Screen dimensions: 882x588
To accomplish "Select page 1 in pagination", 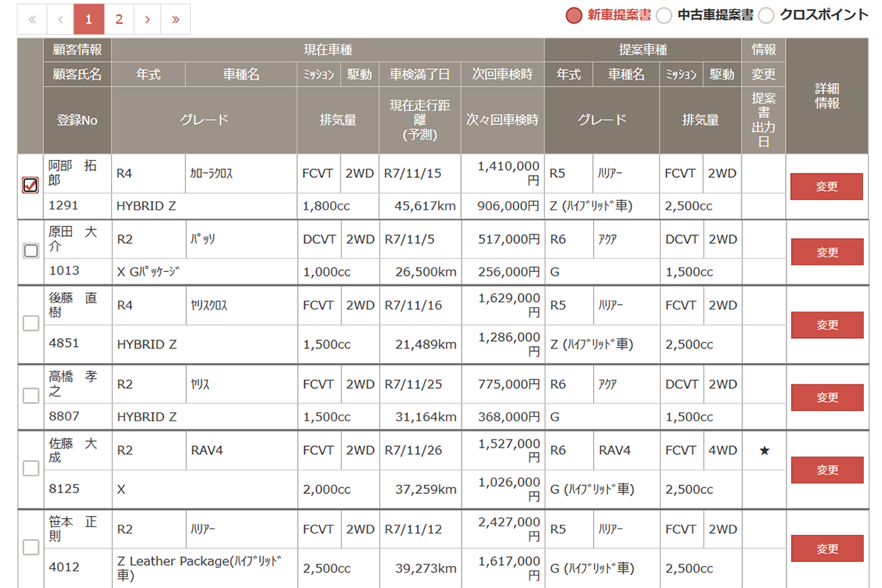I will 89,19.
